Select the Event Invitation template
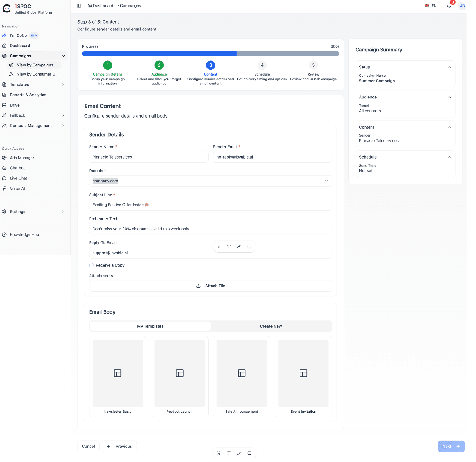The image size is (476, 462). [x=303, y=377]
